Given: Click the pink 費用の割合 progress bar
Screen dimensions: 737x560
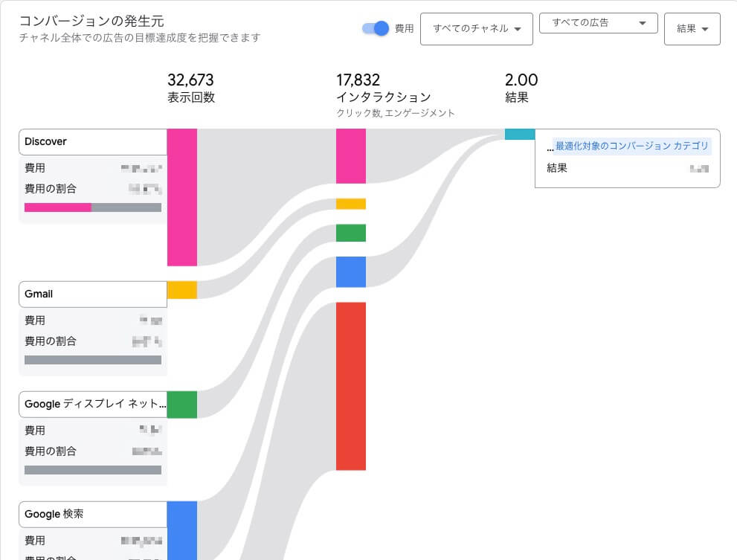Looking at the screenshot, I should click(57, 207).
